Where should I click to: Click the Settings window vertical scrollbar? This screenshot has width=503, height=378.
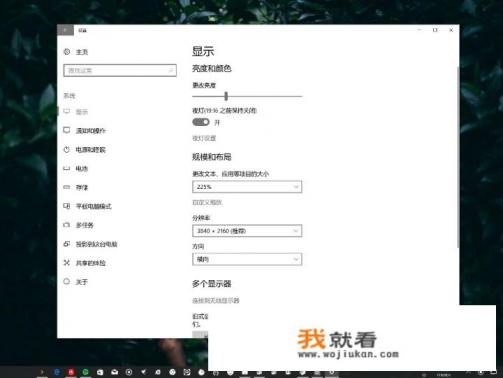pos(458,157)
